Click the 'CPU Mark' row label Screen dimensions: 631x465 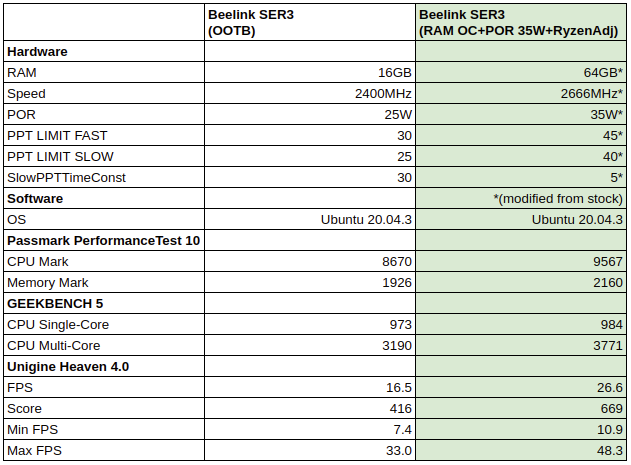[x=104, y=261]
